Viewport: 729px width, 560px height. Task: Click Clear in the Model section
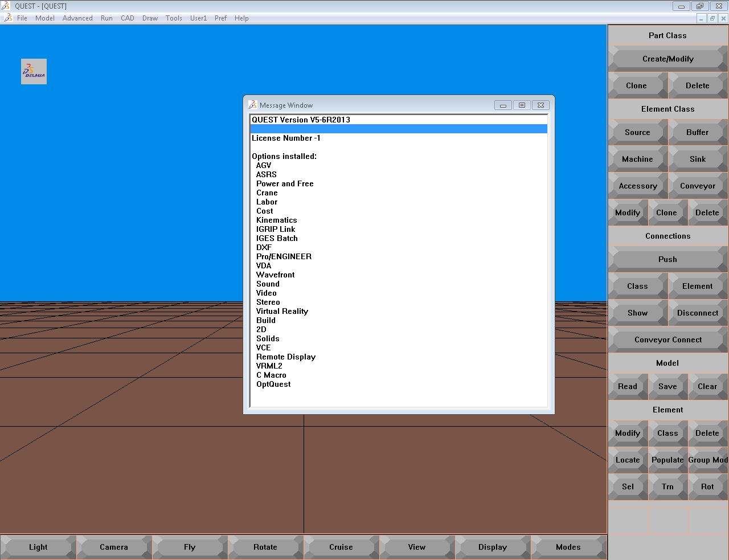(x=707, y=386)
